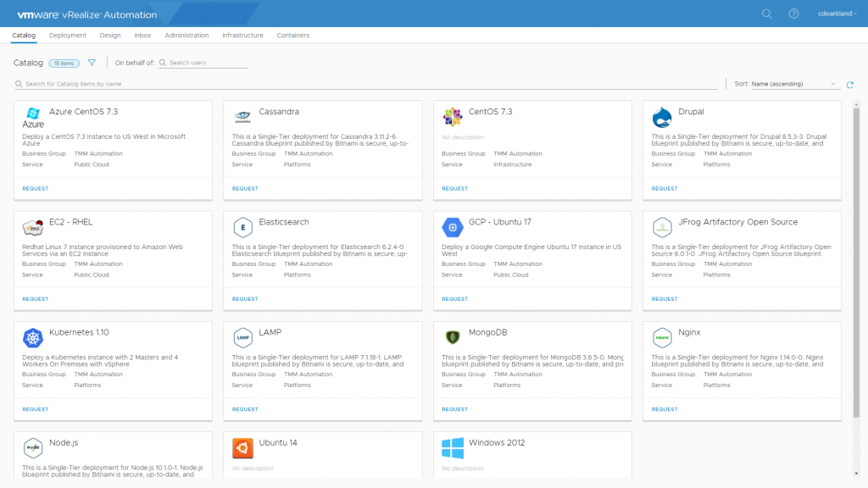Click the 15 items badge

point(64,63)
